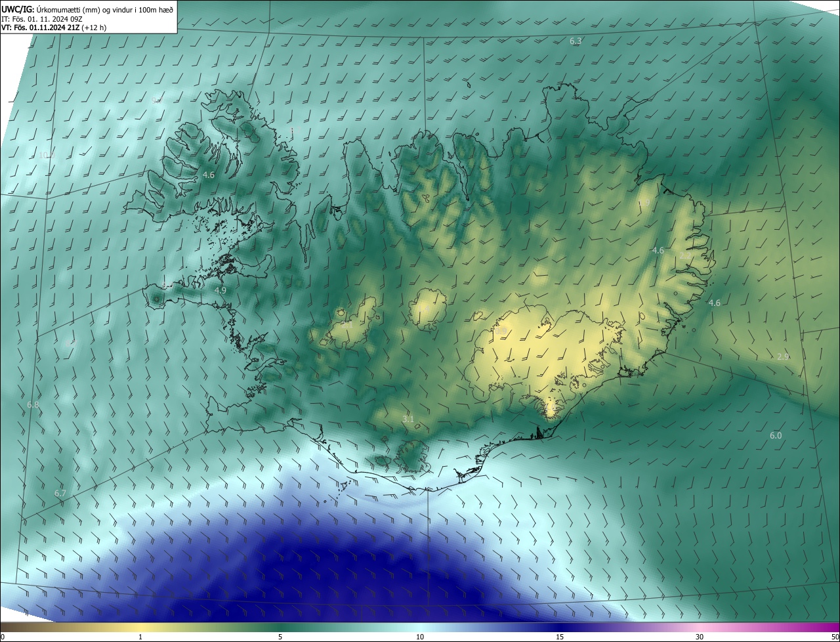
Task: Click the 4.9 value label on the map
Action: coord(220,290)
